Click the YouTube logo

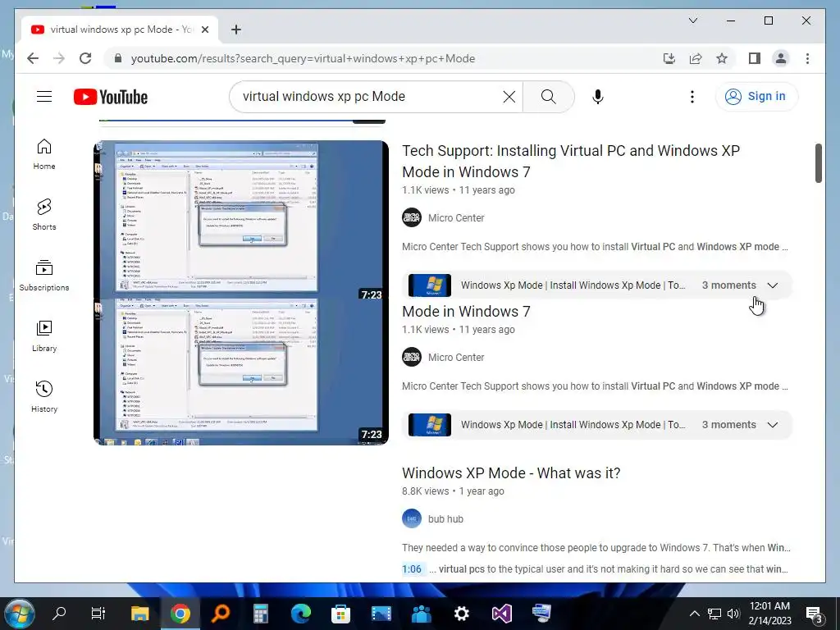coord(111,97)
